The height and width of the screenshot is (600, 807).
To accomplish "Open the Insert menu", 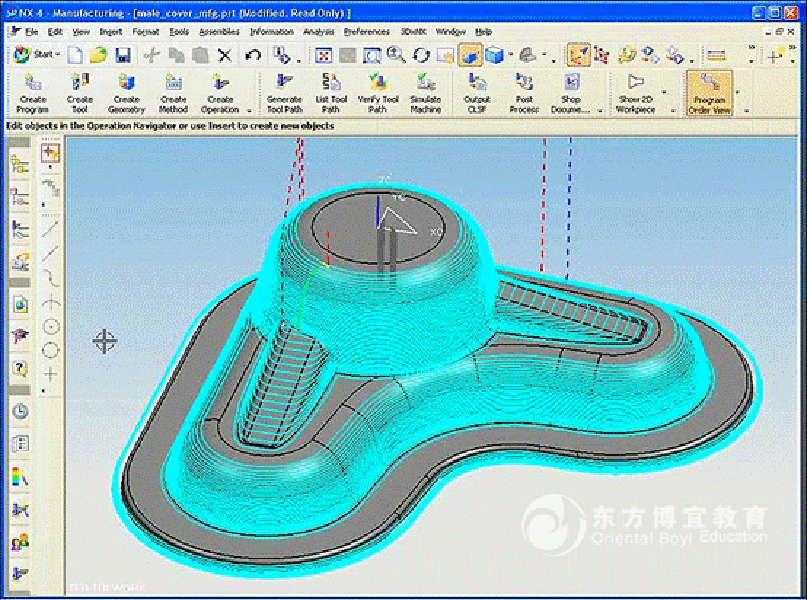I will (111, 32).
